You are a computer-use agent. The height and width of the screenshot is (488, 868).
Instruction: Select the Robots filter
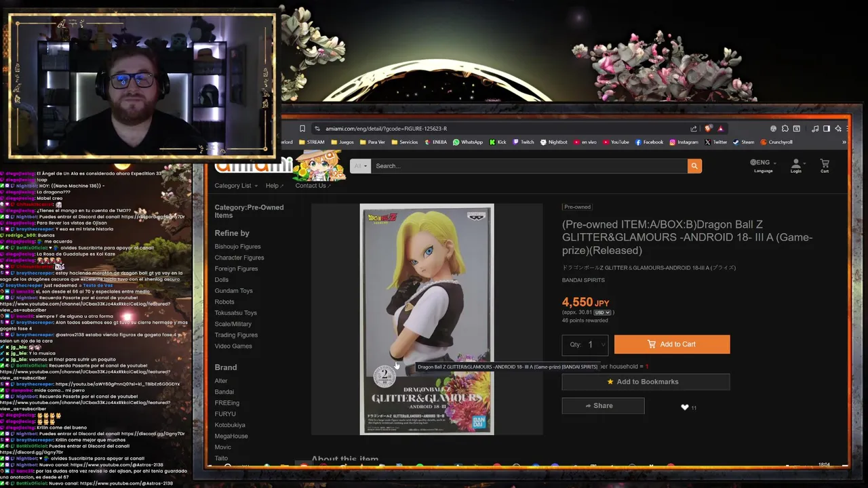[x=224, y=302]
